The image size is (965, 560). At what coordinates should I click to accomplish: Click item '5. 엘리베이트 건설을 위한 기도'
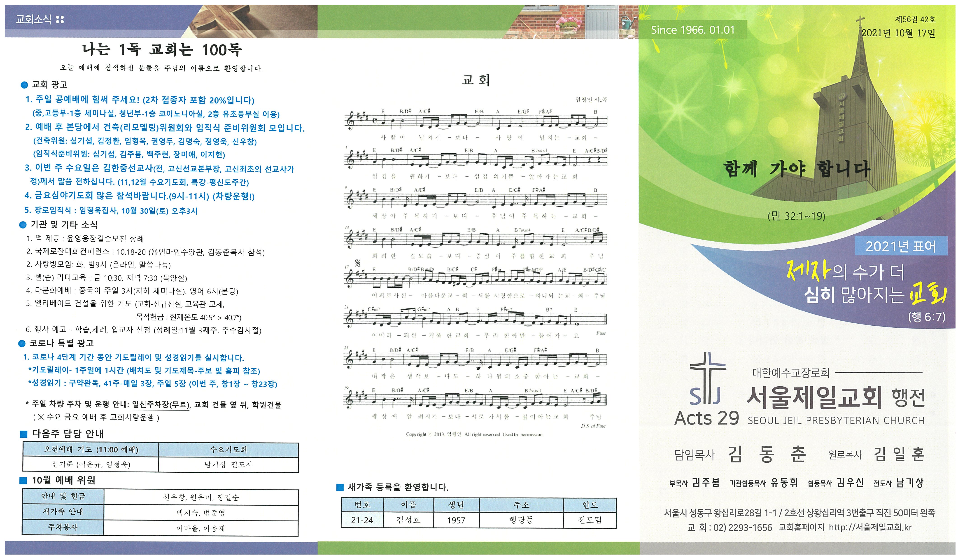125,304
